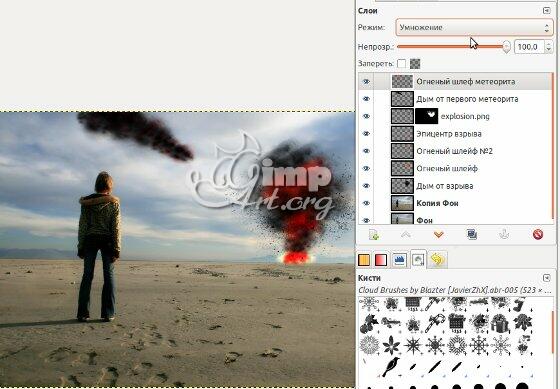Screen dimensions: 560x389
Task: Switch to the Patterns tab with orange swatch
Action: click(x=364, y=260)
